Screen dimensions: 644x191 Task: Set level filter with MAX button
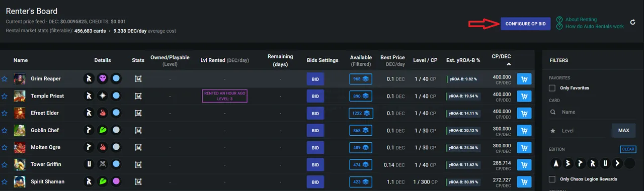click(x=623, y=131)
